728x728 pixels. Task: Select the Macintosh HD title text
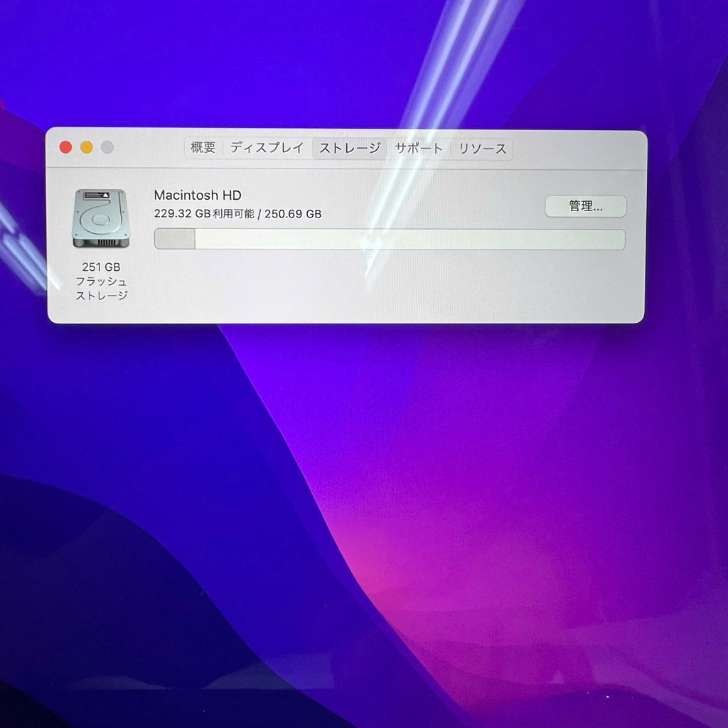(x=198, y=195)
